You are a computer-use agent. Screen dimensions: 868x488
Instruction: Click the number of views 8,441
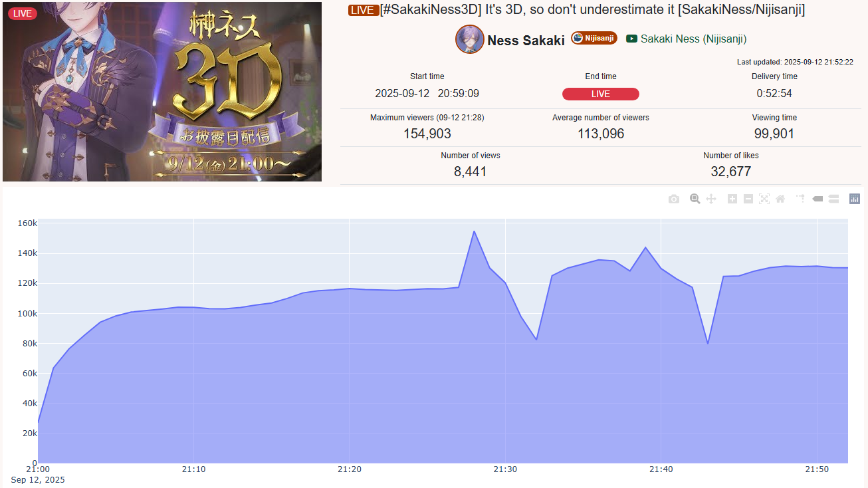[471, 172]
